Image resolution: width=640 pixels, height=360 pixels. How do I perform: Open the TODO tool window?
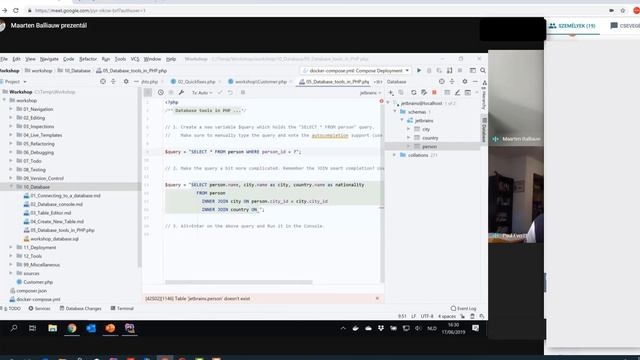point(11,309)
